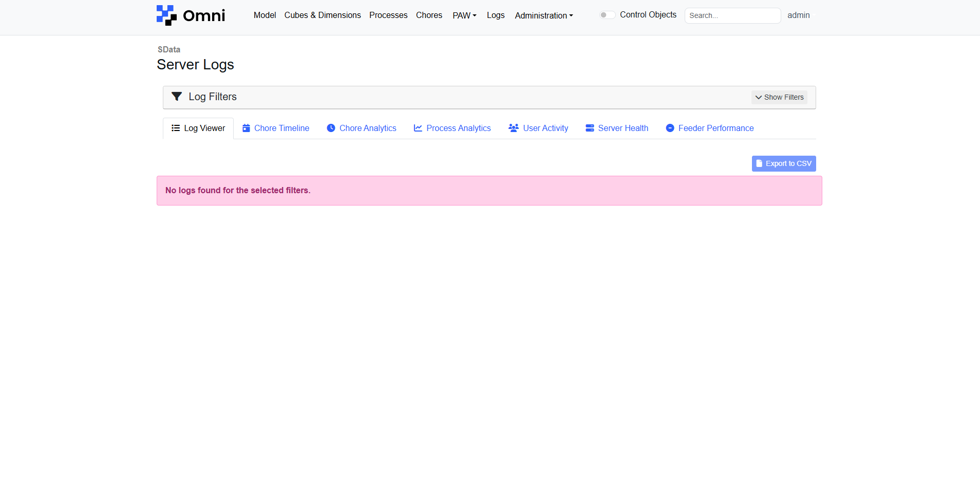Switch to the Chore Analytics tab
980x484 pixels.
point(362,128)
